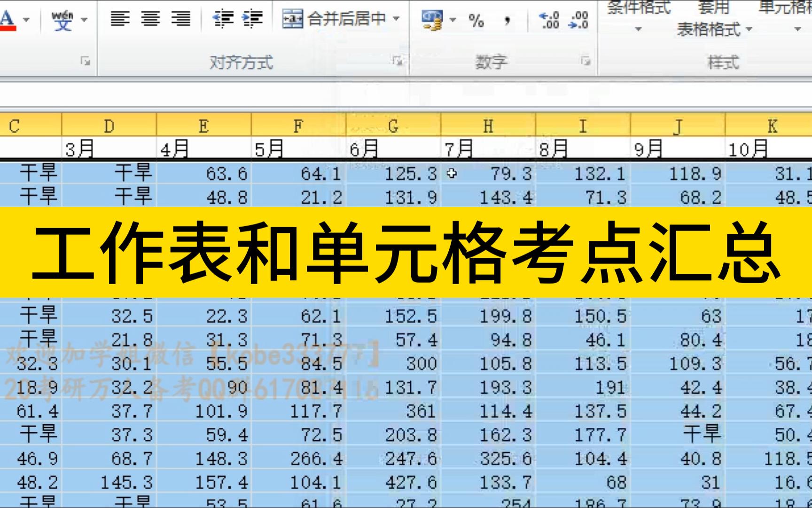Image resolution: width=812 pixels, height=508 pixels.
Task: Open 套用表格格式 table format menu
Action: [x=714, y=19]
